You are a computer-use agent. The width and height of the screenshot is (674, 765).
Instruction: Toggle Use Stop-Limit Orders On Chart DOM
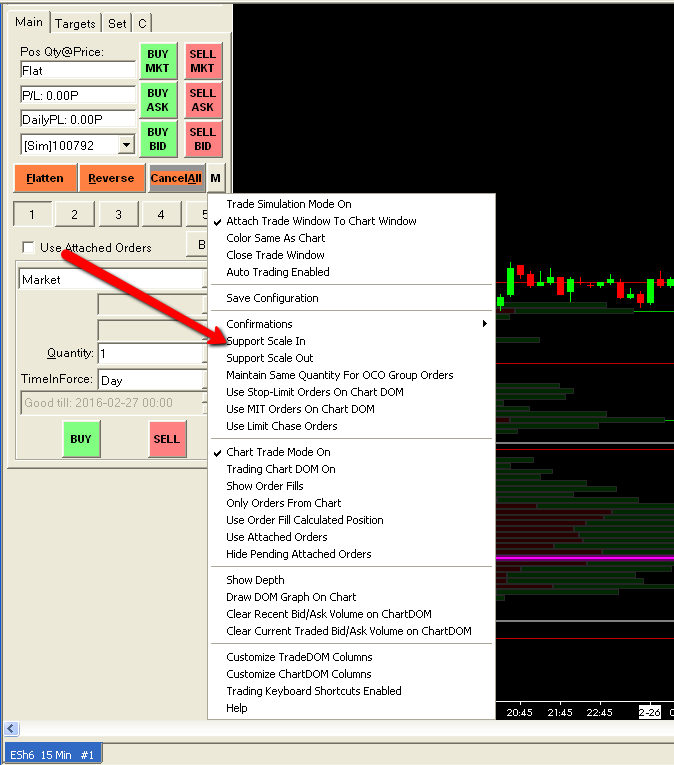click(x=351, y=392)
